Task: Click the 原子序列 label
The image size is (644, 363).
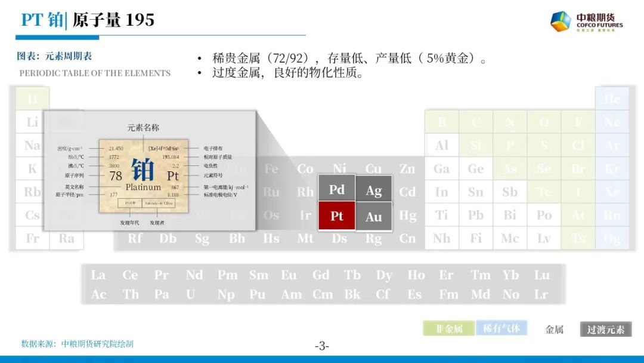Action: pos(74,175)
